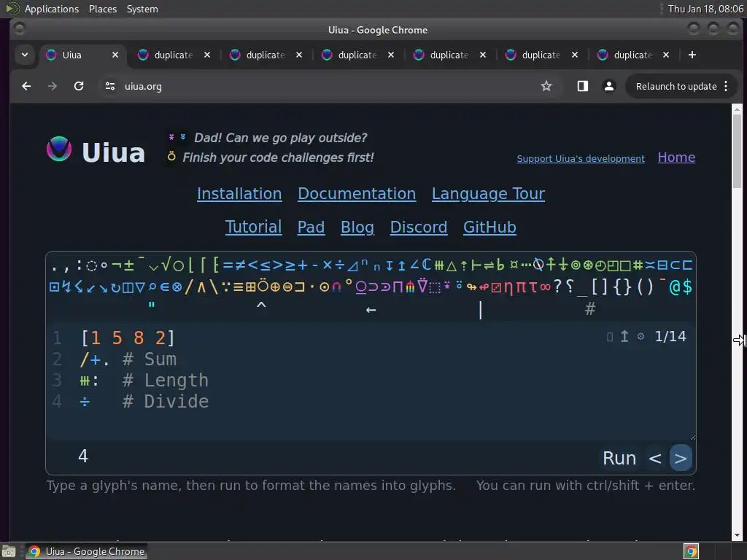Image resolution: width=747 pixels, height=560 pixels.
Task: Open the Language Tour link
Action: pos(488,194)
